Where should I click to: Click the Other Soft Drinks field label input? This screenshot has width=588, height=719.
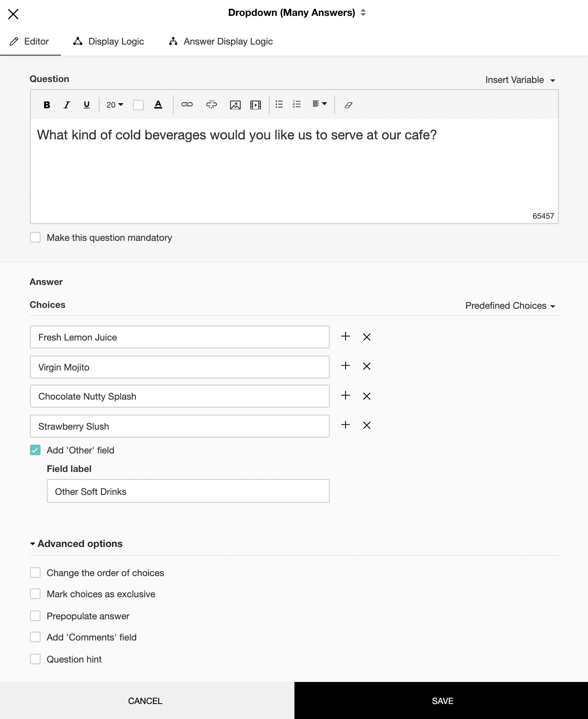(x=188, y=491)
